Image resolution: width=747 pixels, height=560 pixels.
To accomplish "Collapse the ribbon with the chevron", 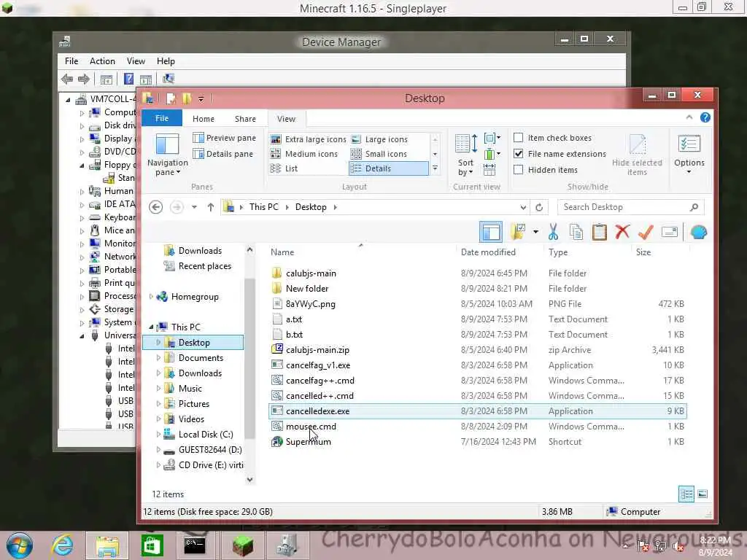I will coord(689,117).
